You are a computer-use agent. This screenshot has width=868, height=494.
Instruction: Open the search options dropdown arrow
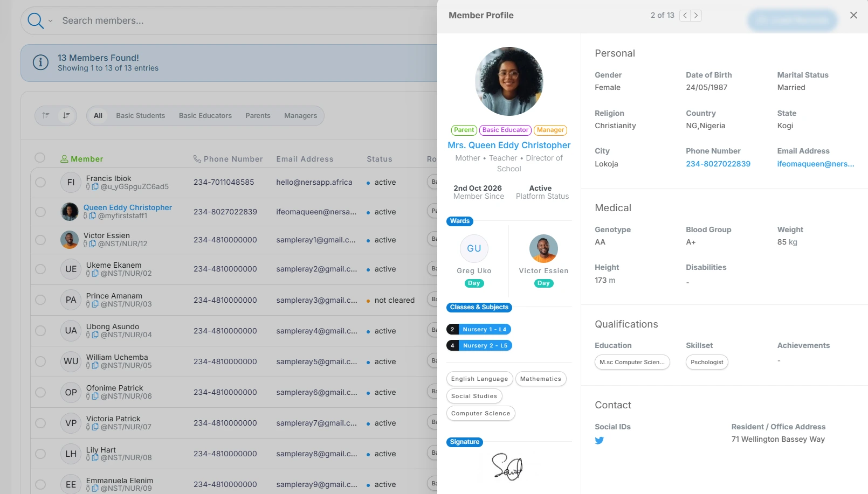[50, 21]
